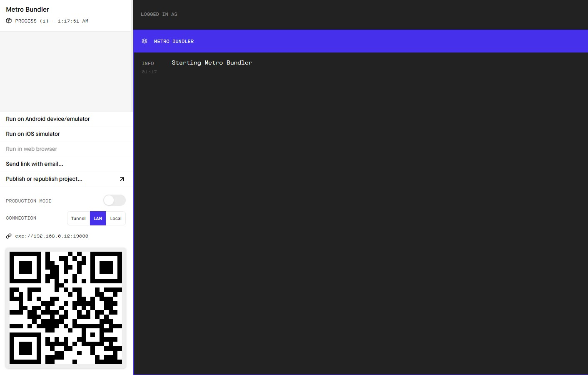
Task: Click the layers icon in Metro Bundler header
Action: [145, 41]
